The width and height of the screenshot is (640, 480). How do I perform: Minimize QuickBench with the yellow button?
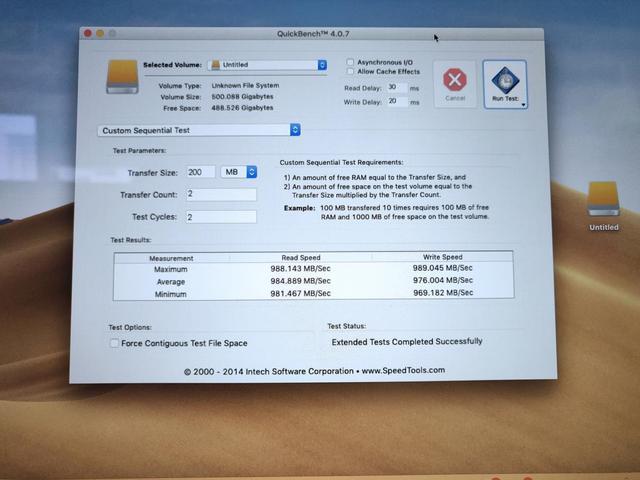(x=100, y=33)
